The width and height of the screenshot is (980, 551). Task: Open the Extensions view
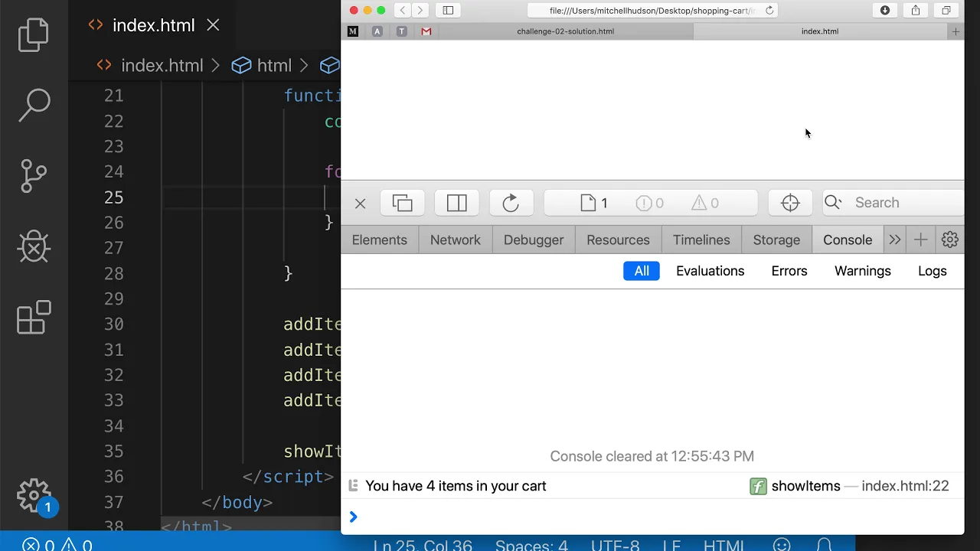34,317
